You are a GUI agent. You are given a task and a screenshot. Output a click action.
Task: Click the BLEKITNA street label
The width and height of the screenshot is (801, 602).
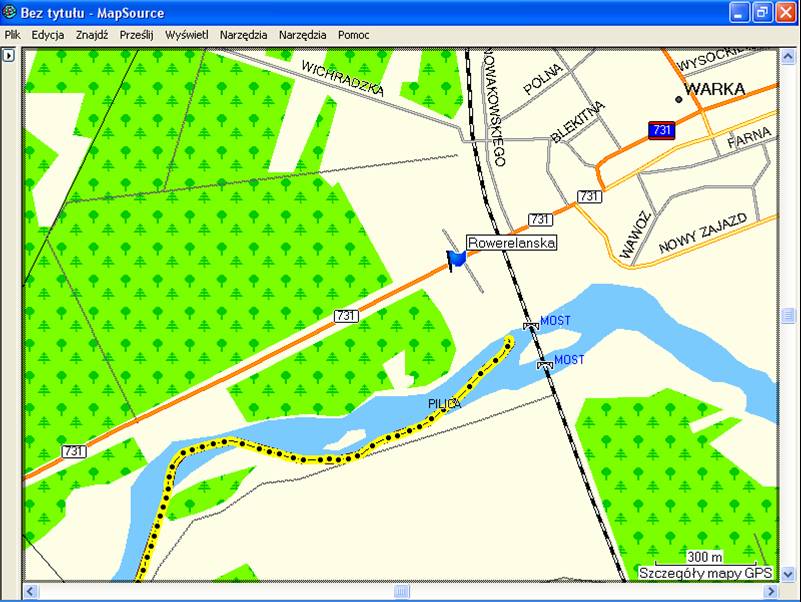[578, 122]
